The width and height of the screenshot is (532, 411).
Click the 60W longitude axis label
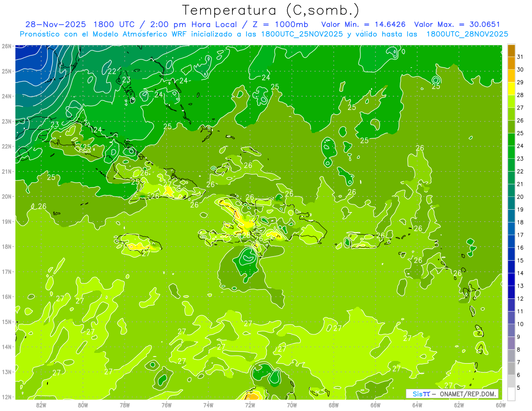pyautogui.click(x=501, y=405)
